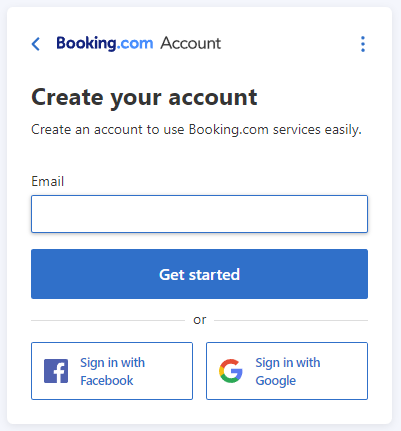401x431 pixels.
Task: Click the Facebook logo icon
Action: tap(56, 371)
